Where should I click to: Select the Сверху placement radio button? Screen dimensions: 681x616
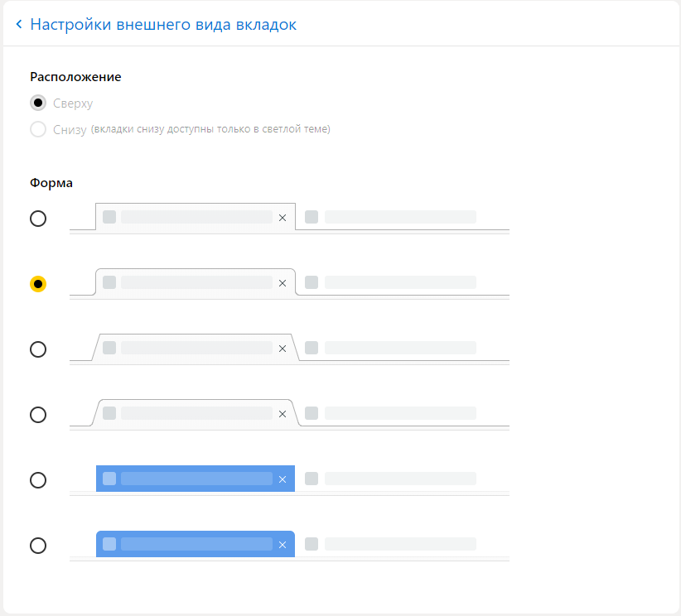point(38,103)
